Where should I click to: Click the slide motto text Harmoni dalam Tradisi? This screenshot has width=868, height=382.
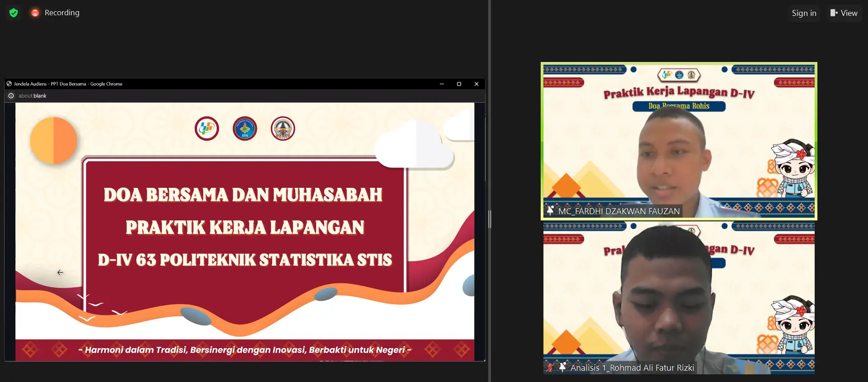[x=245, y=350]
